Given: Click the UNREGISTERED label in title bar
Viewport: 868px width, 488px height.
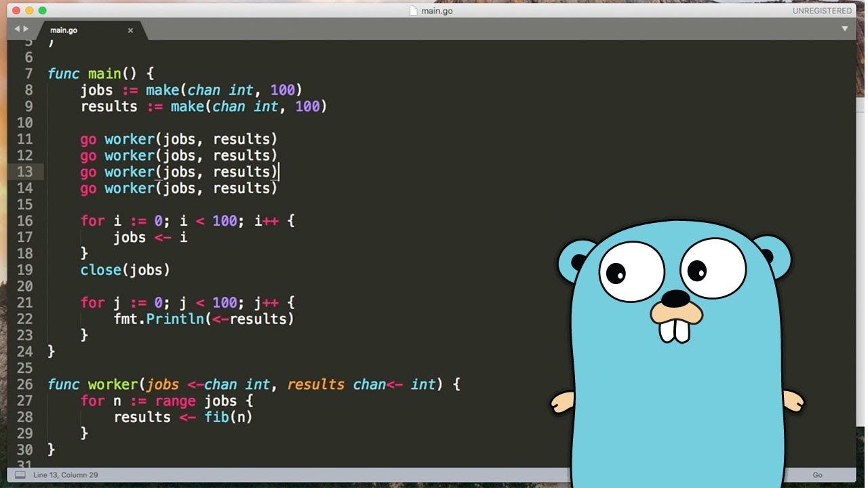Looking at the screenshot, I should pyautogui.click(x=822, y=11).
